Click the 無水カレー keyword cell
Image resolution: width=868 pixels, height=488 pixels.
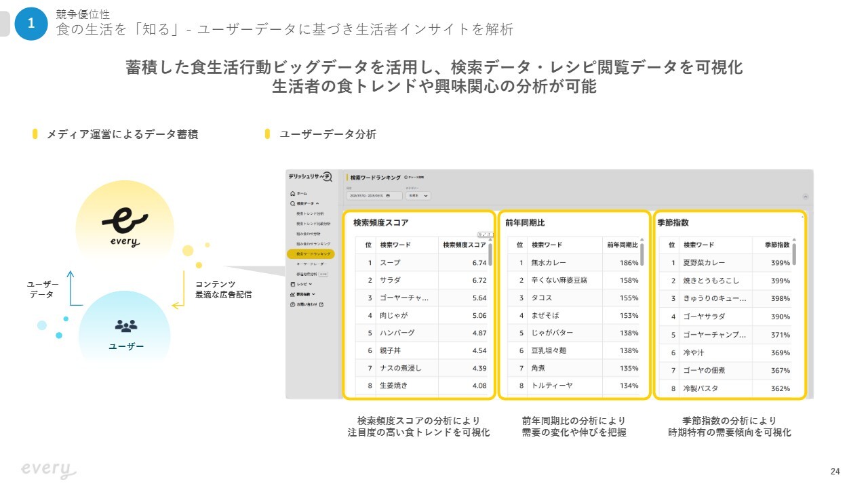(x=549, y=262)
